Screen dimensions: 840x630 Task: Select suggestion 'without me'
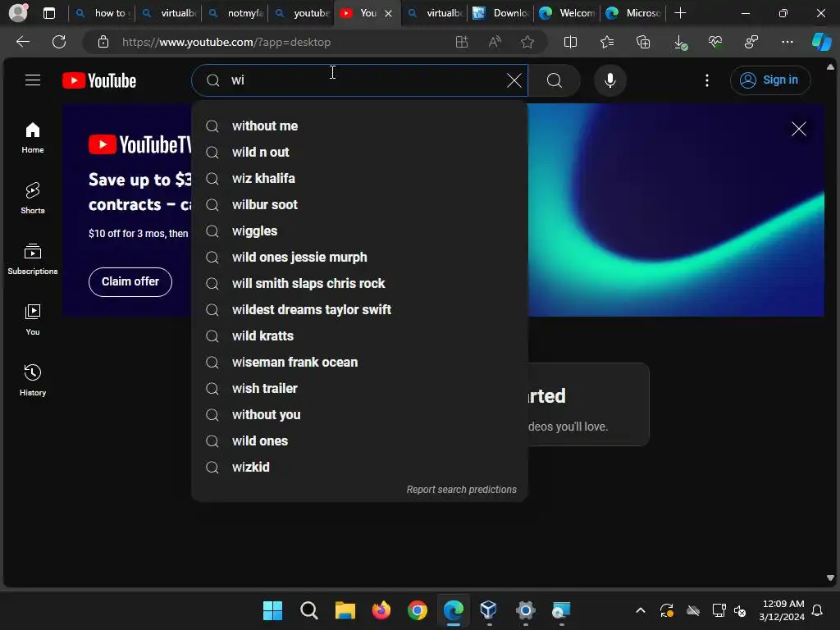[x=359, y=126]
